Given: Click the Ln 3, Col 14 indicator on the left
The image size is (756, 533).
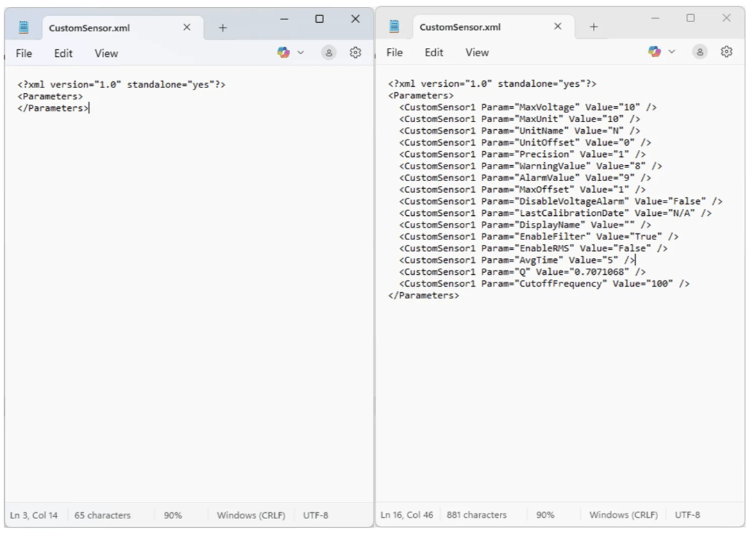Looking at the screenshot, I should [33, 515].
